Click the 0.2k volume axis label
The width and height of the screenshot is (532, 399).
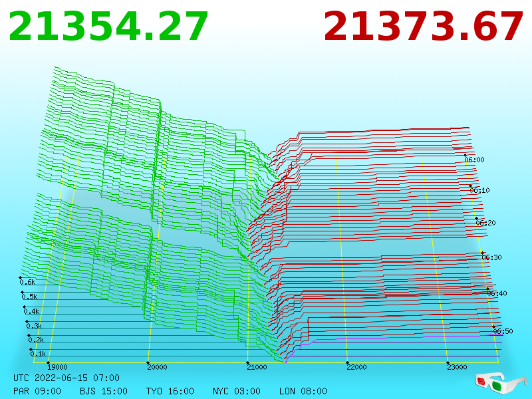click(36, 340)
